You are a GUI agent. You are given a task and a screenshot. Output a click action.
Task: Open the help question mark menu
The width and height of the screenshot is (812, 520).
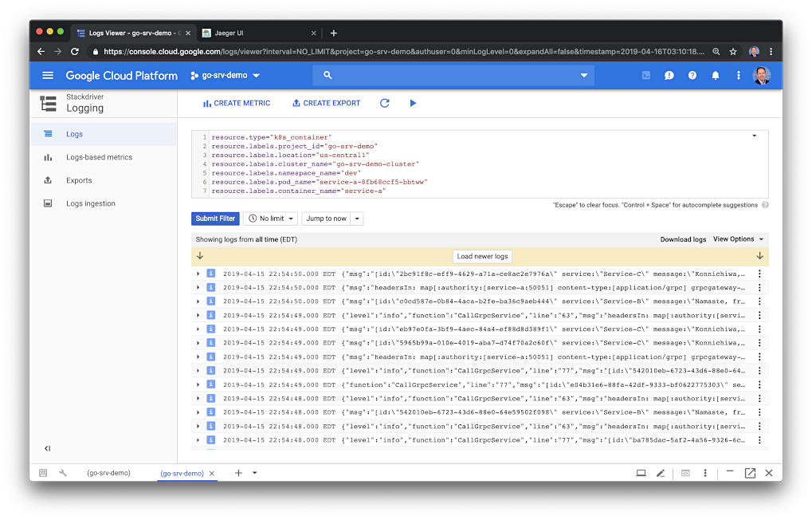click(x=692, y=76)
